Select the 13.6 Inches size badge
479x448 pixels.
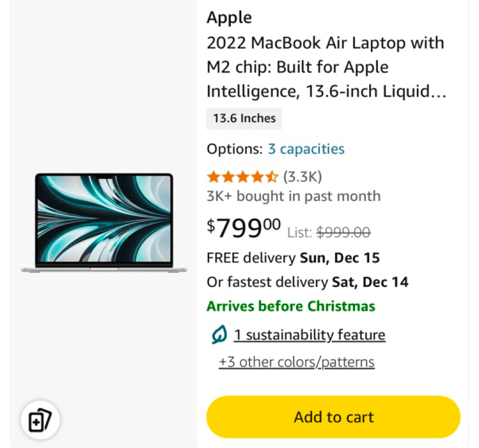[x=244, y=119]
